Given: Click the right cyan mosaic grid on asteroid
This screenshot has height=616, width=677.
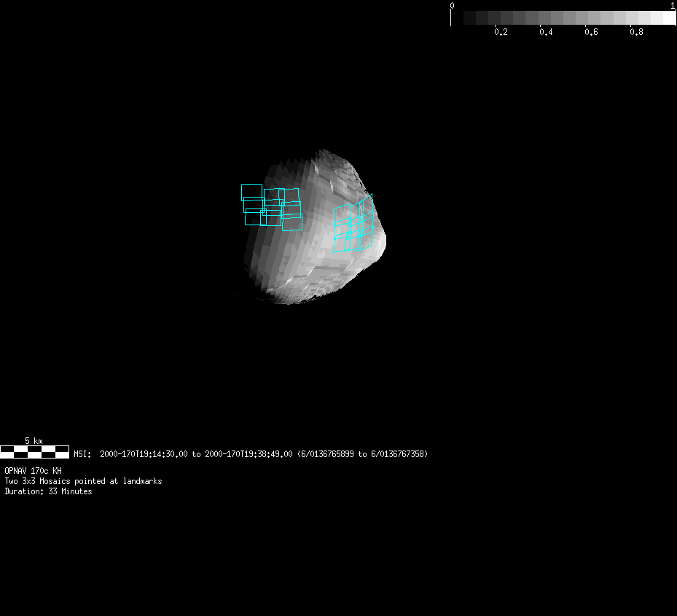Looking at the screenshot, I should click(353, 226).
